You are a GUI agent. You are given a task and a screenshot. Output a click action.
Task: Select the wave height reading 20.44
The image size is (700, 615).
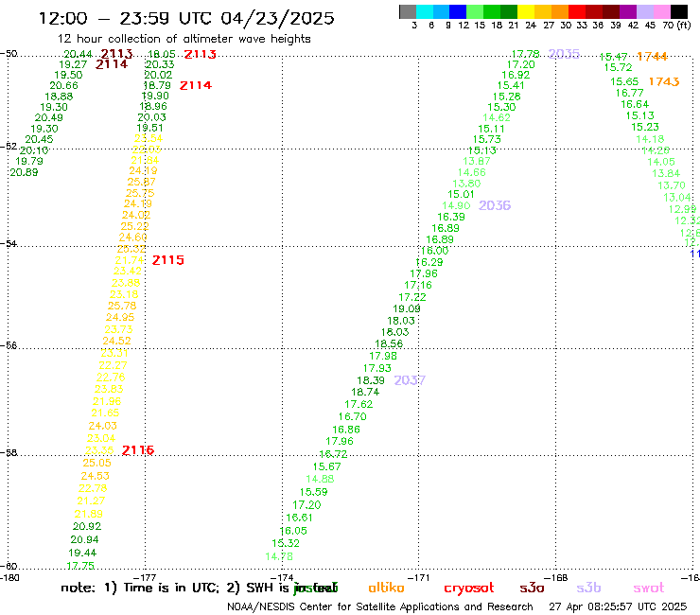pos(79,54)
